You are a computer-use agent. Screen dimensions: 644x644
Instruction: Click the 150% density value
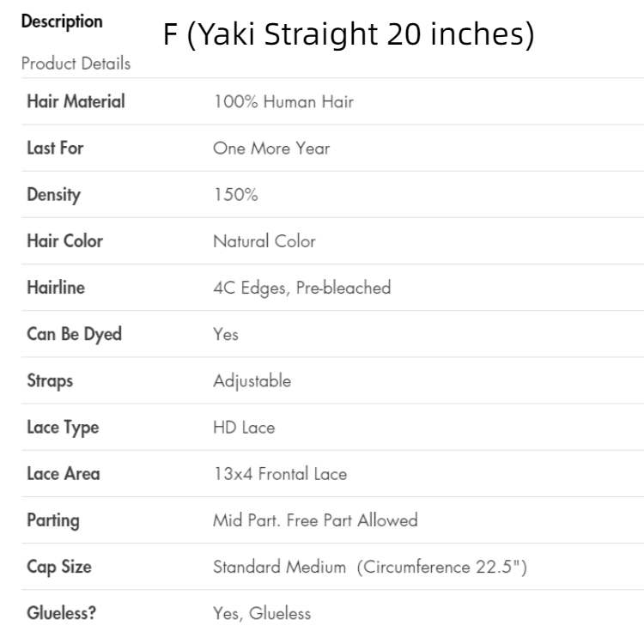[236, 195]
